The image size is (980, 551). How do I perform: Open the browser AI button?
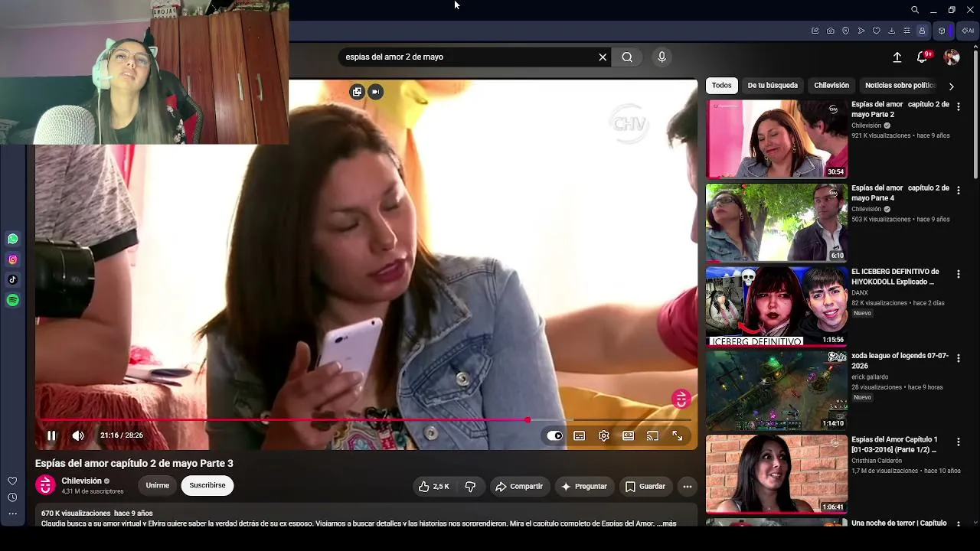968,31
